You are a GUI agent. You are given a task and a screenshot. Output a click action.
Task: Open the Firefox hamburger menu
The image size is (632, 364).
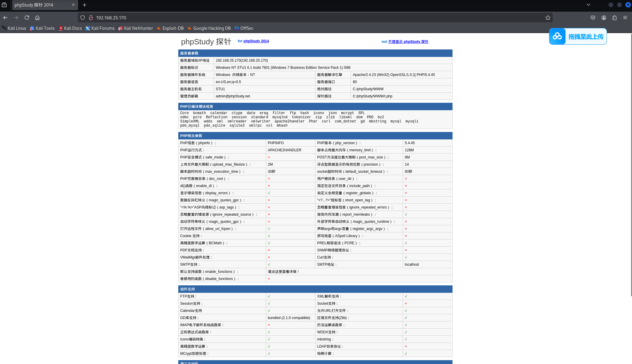pyautogui.click(x=625, y=18)
